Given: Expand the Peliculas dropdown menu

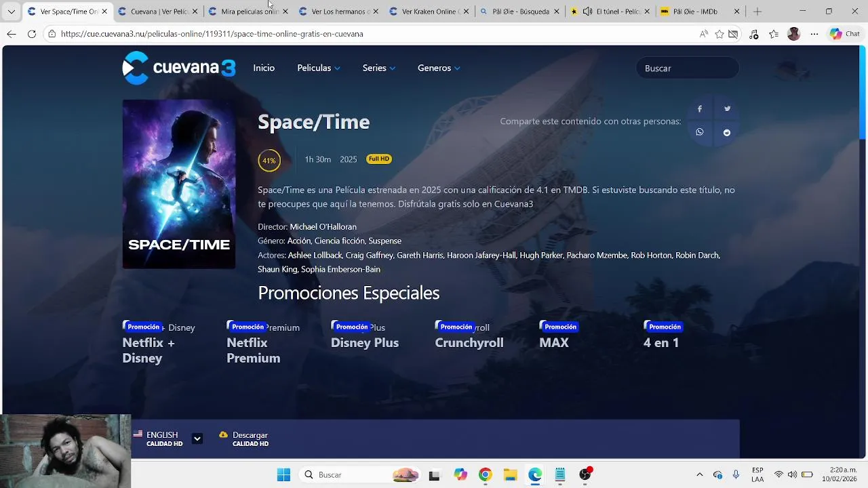Looking at the screenshot, I should coord(319,68).
